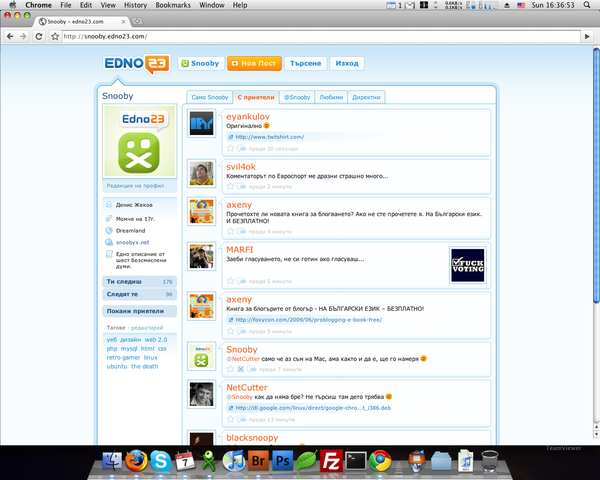The image size is (600, 480).
Task: Select the retro gamer tag
Action: click(123, 358)
